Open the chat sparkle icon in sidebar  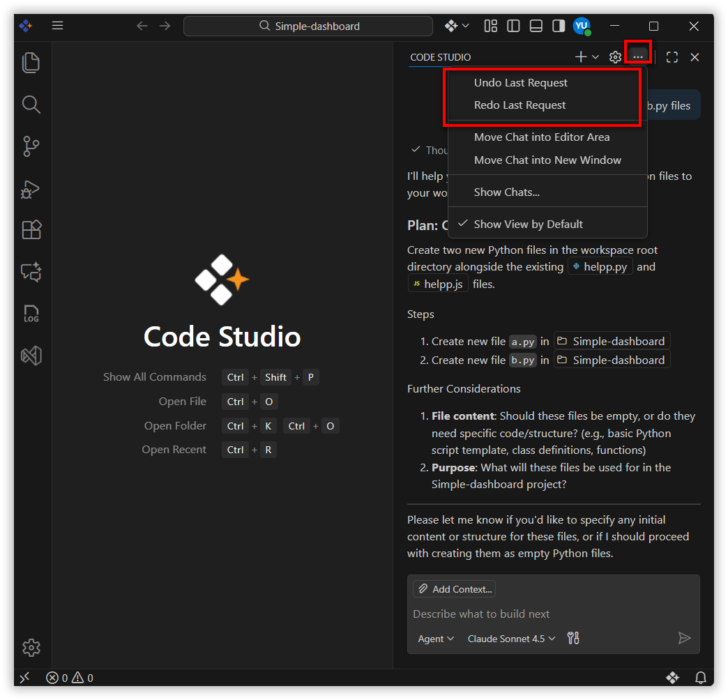[x=31, y=272]
